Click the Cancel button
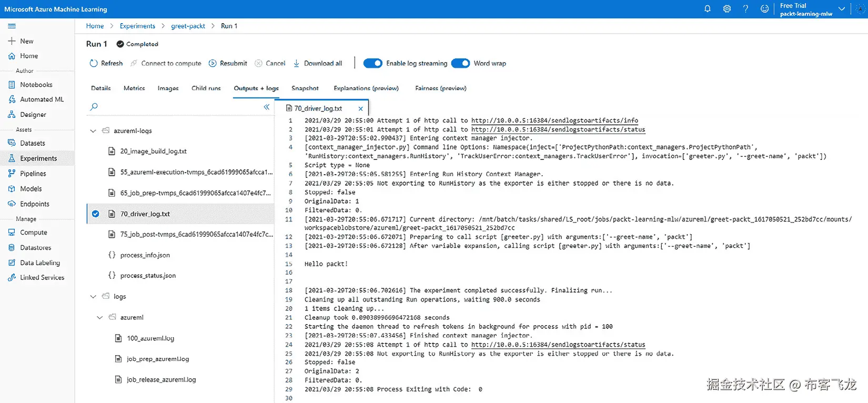Image resolution: width=868 pixels, height=403 pixels. point(270,63)
